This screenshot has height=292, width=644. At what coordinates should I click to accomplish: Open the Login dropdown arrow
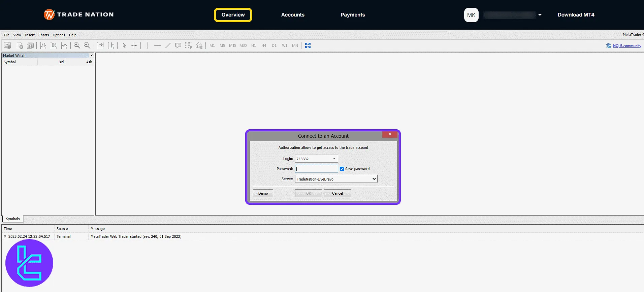[x=334, y=159]
